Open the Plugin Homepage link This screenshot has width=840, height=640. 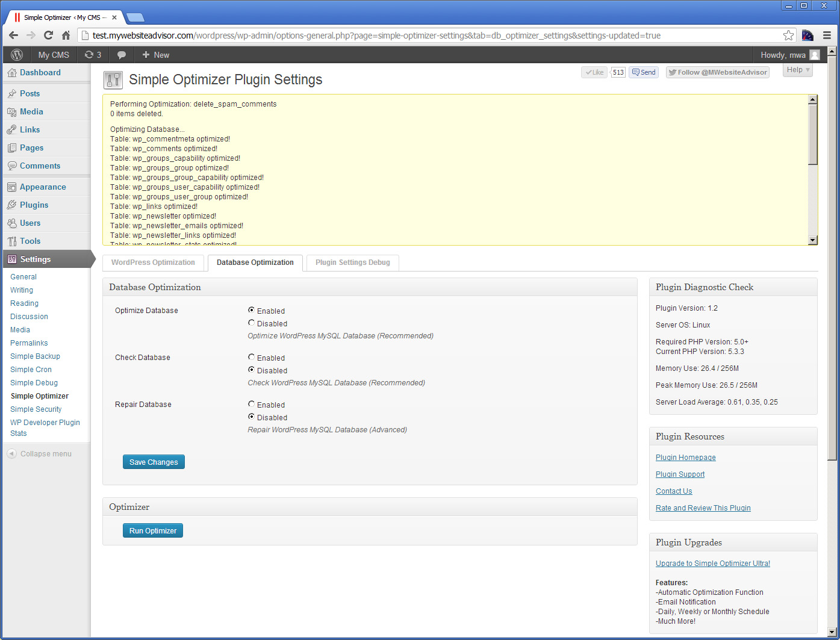coord(686,458)
